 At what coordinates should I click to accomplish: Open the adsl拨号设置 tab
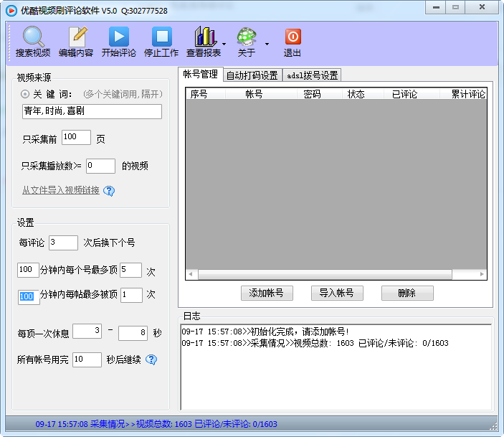[312, 75]
